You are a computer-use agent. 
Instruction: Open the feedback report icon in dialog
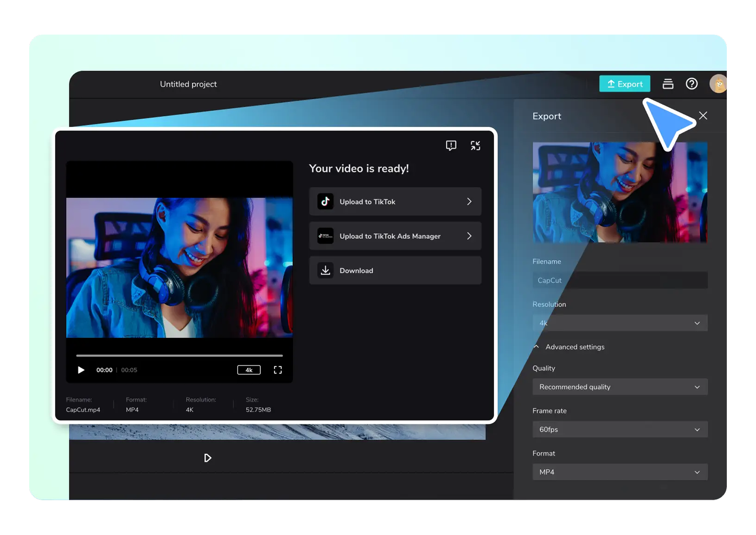tap(451, 145)
